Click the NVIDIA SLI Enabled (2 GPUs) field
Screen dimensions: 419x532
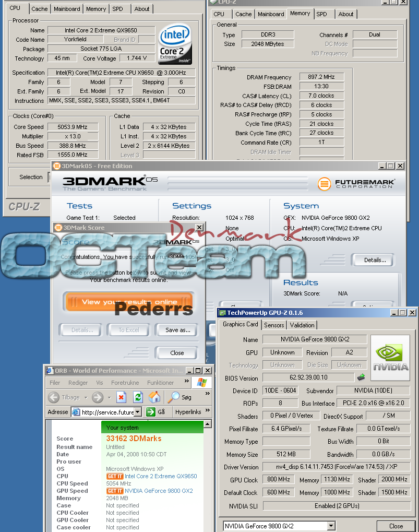pyautogui.click(x=337, y=506)
